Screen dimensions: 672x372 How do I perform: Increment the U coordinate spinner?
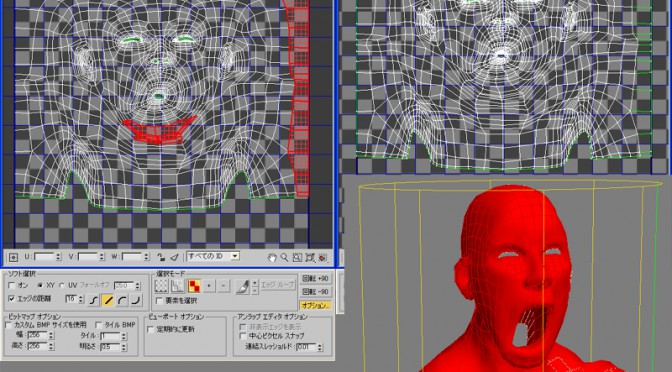coord(59,255)
